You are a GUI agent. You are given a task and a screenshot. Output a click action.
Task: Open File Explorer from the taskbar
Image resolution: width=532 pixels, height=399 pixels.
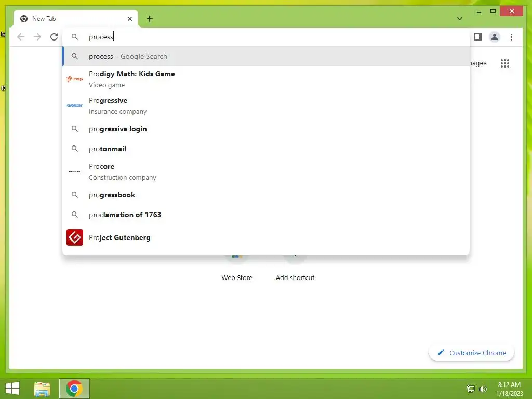click(42, 389)
